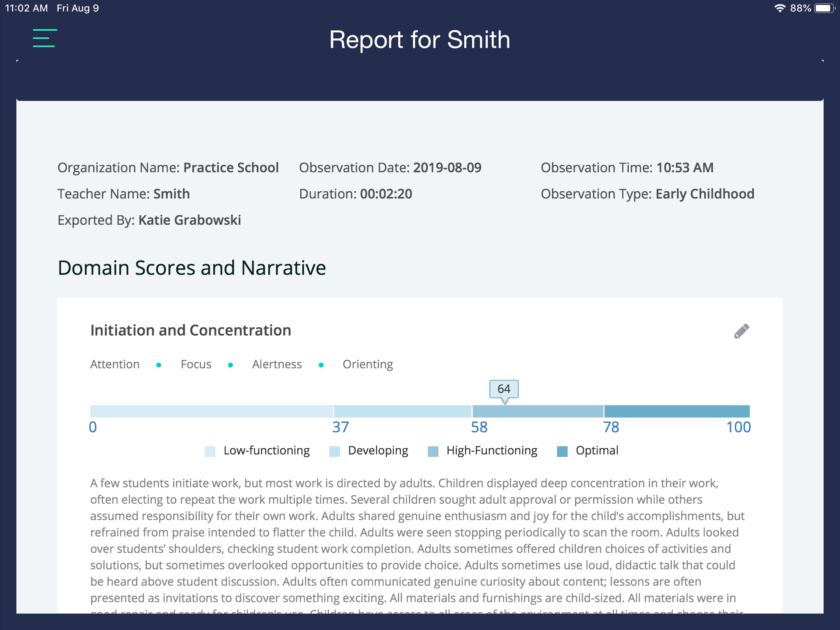
Task: Click the Low-functioning segment of score bar
Action: point(211,411)
